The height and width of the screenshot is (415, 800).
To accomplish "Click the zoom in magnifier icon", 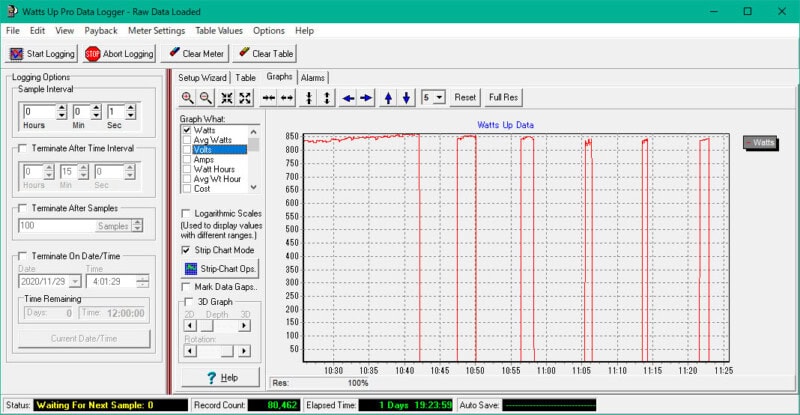I will (x=187, y=98).
